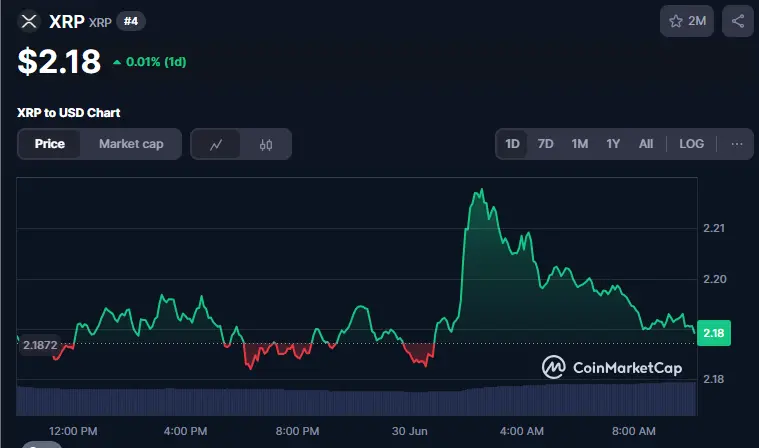Select the Market cap tab
This screenshot has width=759, height=448.
click(131, 144)
